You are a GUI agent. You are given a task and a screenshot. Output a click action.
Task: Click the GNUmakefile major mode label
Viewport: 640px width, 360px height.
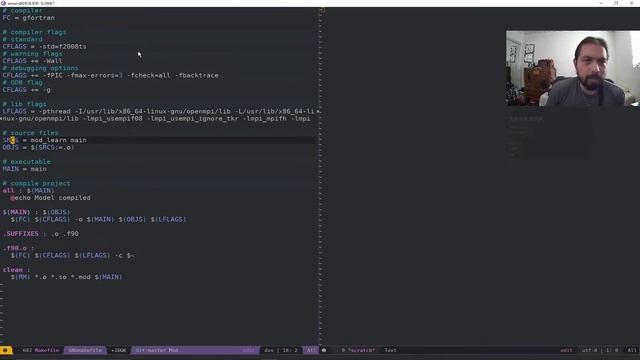[85, 350]
